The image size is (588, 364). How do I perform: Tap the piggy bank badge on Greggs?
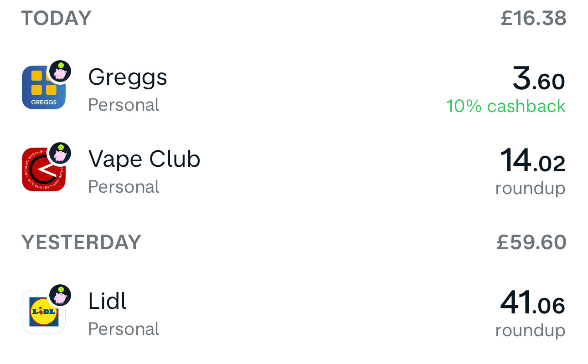[60, 72]
